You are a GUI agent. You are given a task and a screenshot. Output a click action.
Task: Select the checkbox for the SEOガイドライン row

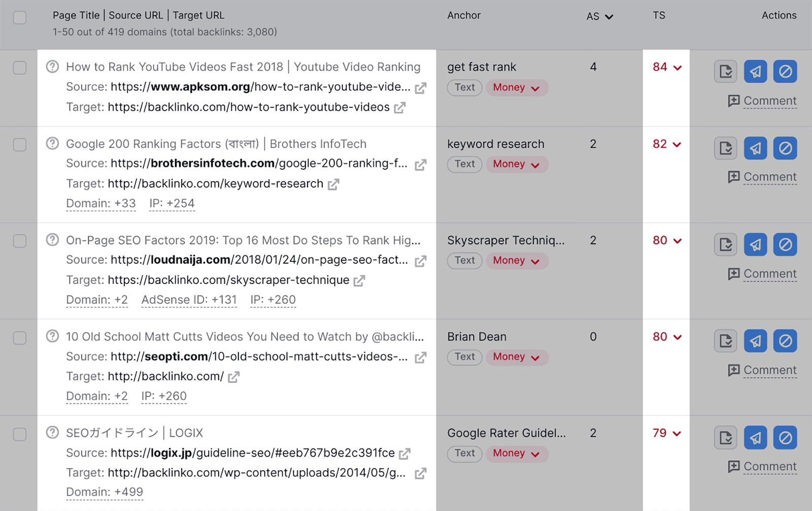19,433
